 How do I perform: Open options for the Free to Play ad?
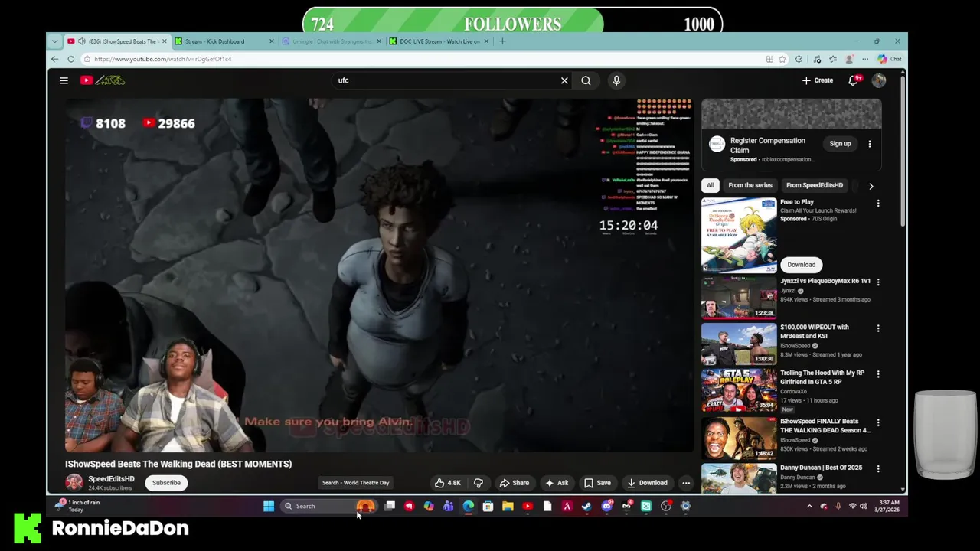(x=878, y=204)
